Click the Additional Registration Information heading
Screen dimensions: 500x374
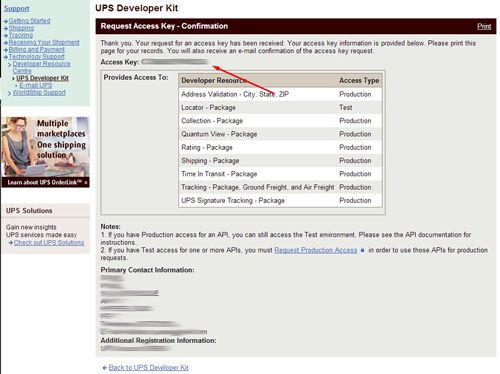158,341
